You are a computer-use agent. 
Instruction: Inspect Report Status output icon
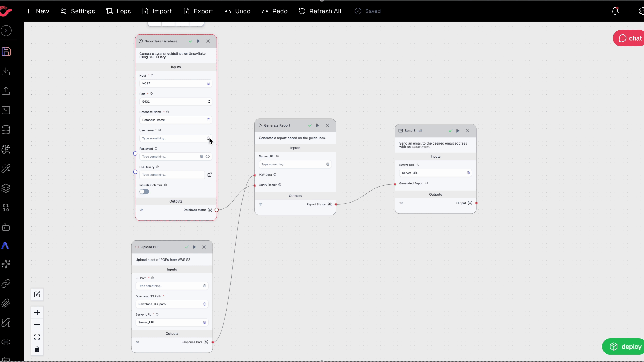(329, 204)
